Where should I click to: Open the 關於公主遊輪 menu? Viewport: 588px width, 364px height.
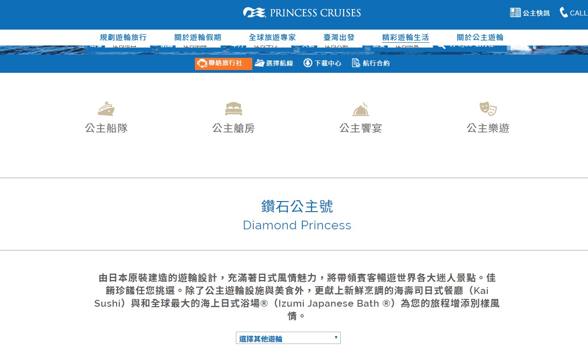coord(480,38)
